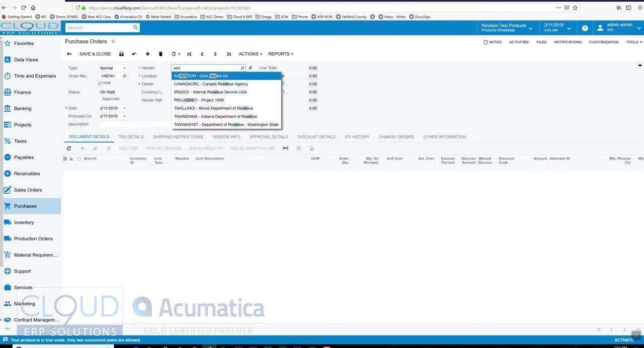Open help question mark icon
Viewport: 644px width, 348px height.
tap(585, 28)
